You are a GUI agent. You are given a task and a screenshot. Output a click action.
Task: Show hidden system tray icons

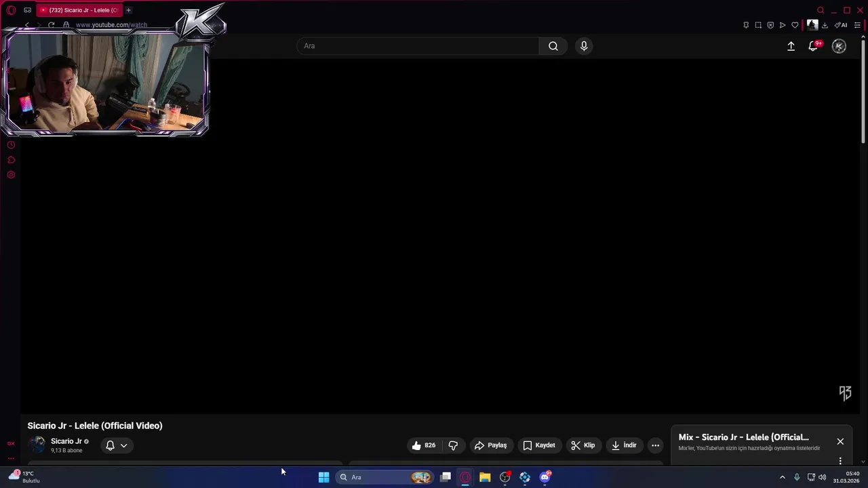click(782, 477)
